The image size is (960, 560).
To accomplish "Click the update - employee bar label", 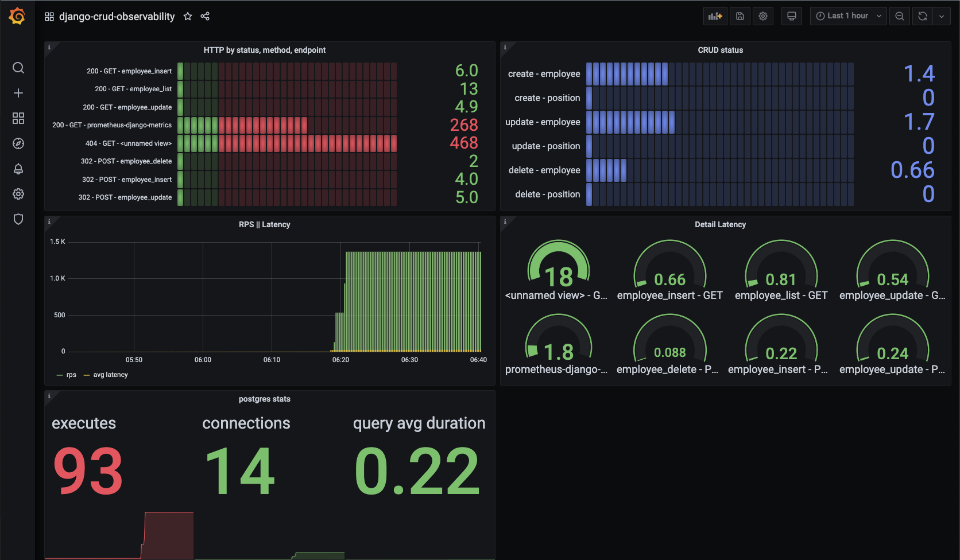I will click(x=543, y=122).
